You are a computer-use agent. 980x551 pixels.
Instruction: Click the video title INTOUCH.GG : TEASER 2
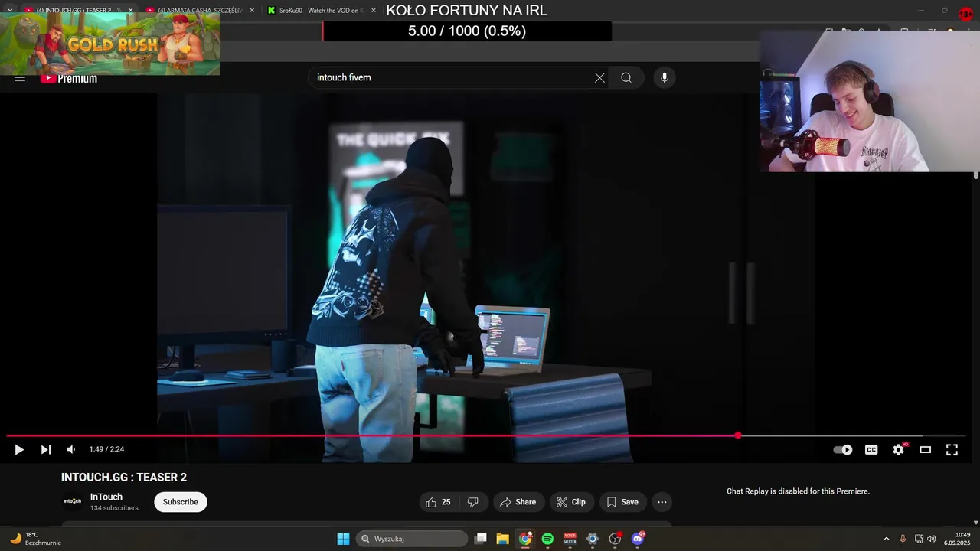124,478
